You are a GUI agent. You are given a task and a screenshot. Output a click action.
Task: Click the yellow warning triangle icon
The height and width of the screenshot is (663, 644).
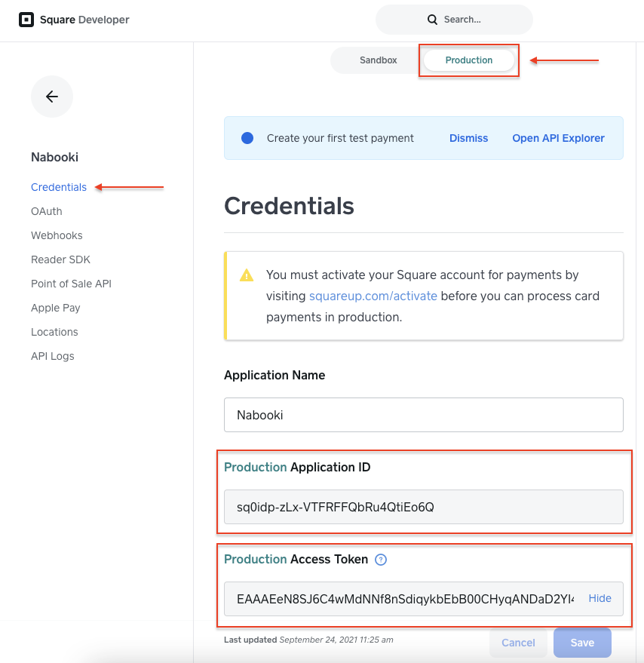tap(247, 275)
